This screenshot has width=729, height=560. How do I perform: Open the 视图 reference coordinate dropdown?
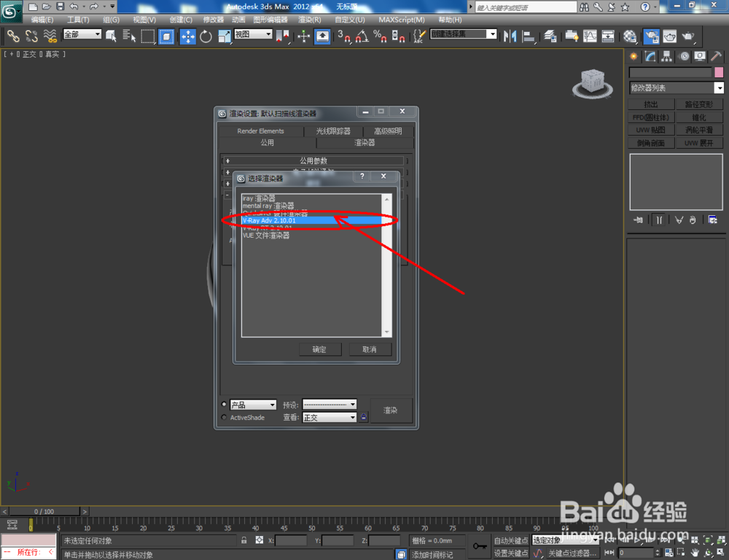click(x=253, y=34)
